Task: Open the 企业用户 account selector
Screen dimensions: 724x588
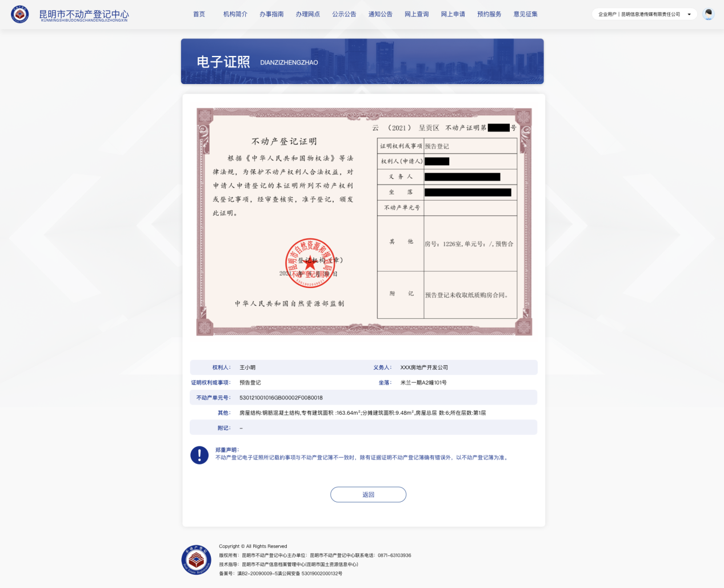Action: 639,14
